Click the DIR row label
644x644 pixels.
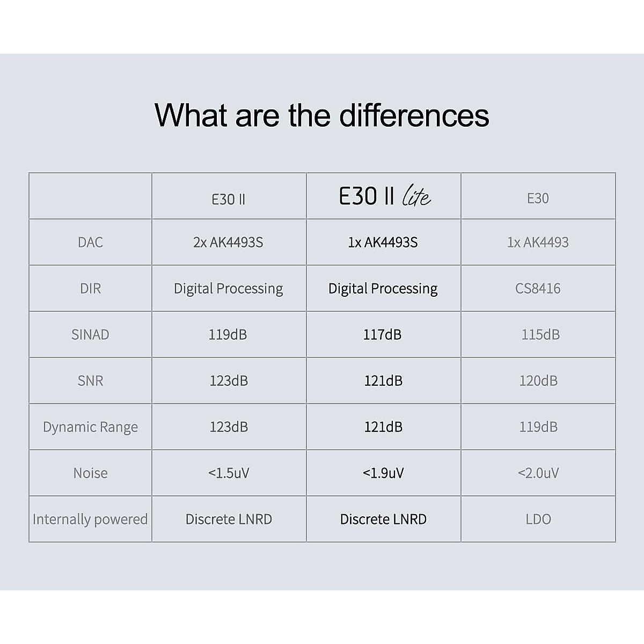[x=90, y=289]
